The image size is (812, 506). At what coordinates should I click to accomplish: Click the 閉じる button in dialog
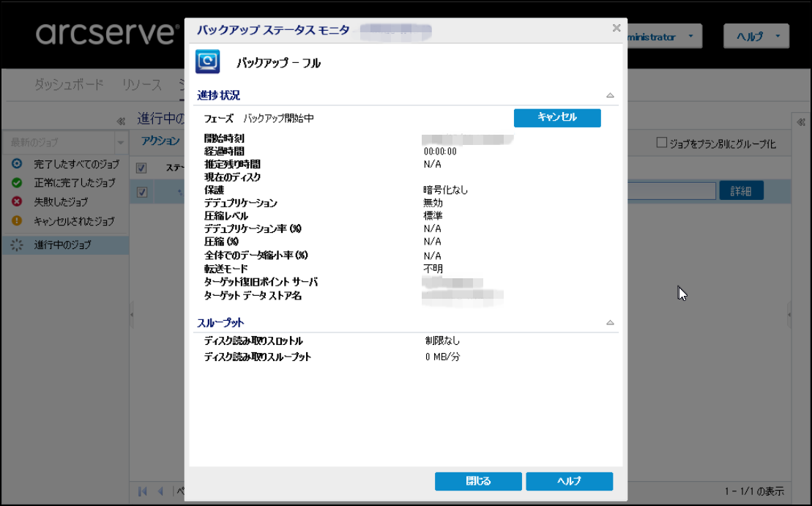tap(478, 481)
